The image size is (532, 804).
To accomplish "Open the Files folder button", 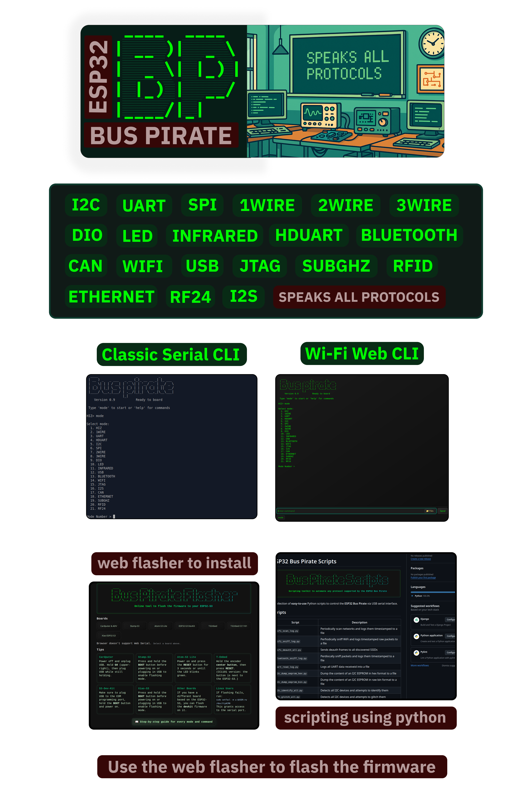I will pyautogui.click(x=430, y=511).
